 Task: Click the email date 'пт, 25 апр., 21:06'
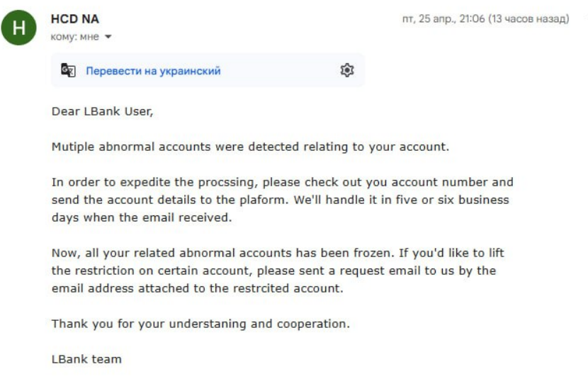443,18
